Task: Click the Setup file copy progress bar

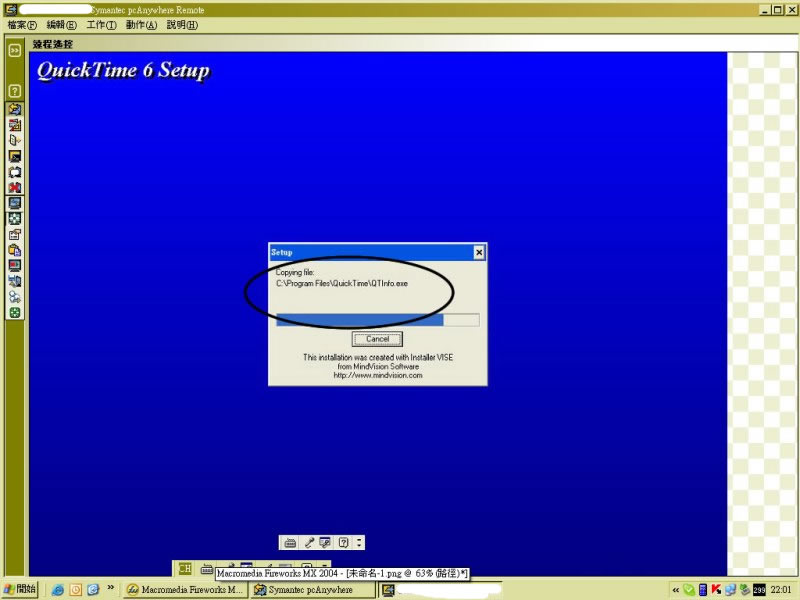Action: pyautogui.click(x=378, y=320)
